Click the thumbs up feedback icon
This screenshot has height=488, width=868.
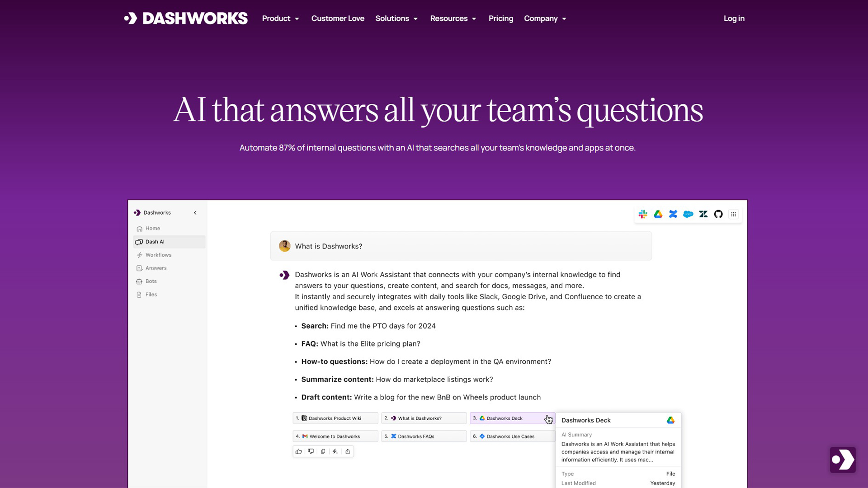coord(298,451)
